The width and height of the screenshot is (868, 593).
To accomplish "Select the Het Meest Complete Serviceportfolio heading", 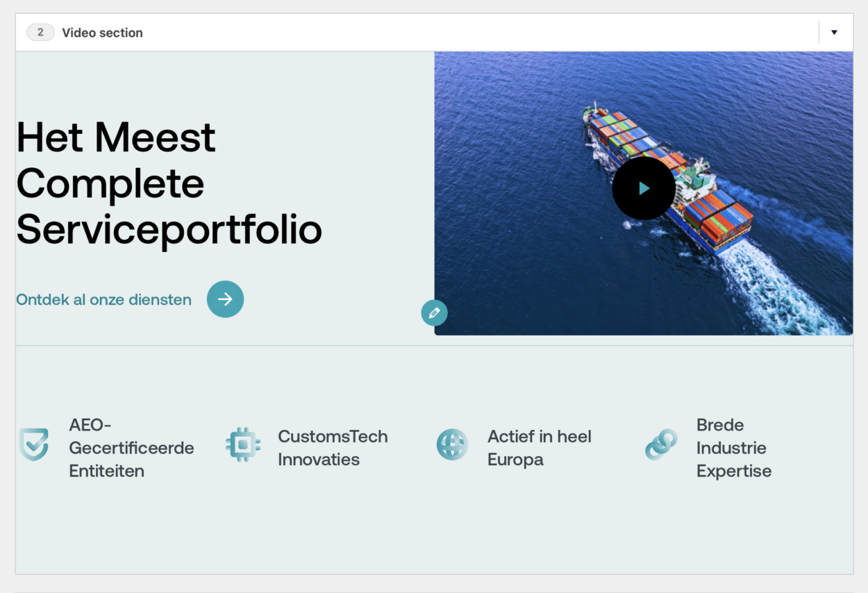I will point(169,183).
